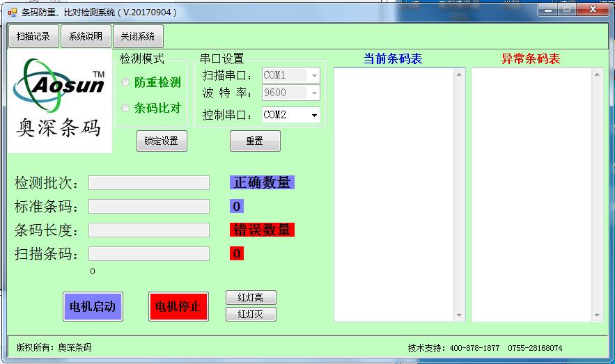Open the 系统说明 menu button
615x364 pixels.
tap(86, 37)
